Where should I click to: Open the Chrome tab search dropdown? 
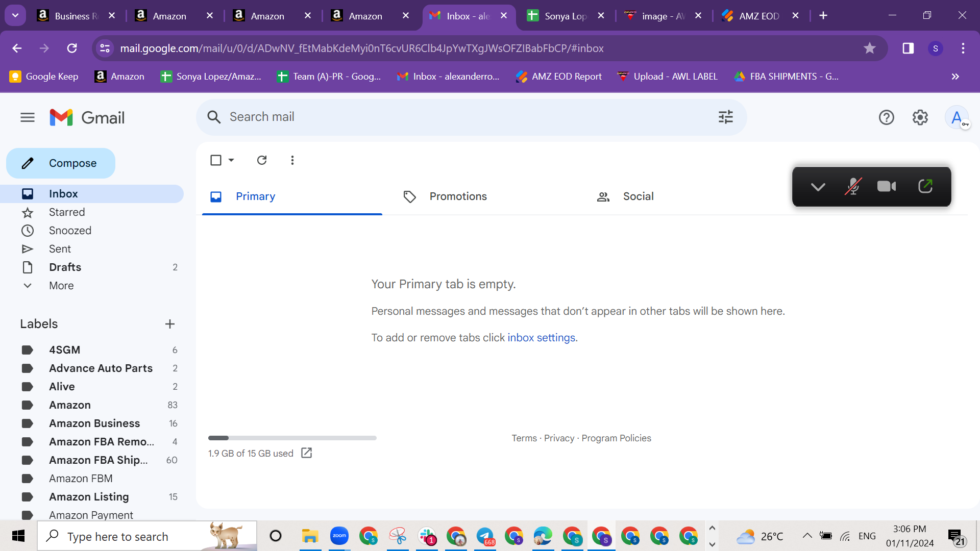click(15, 15)
